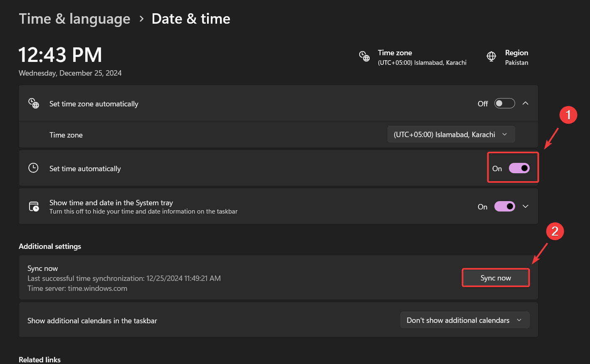Expand the System tray time settings chevron

click(x=526, y=207)
